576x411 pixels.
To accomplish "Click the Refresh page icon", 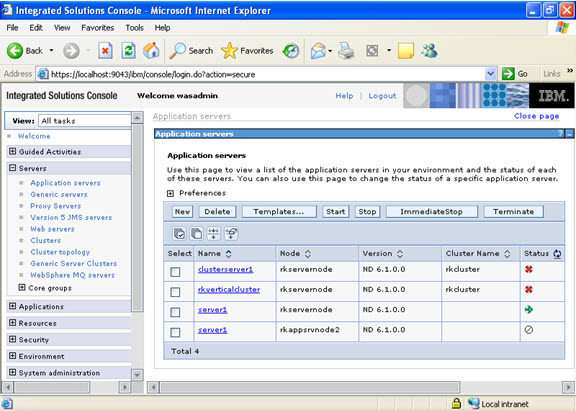I will pyautogui.click(x=128, y=51).
